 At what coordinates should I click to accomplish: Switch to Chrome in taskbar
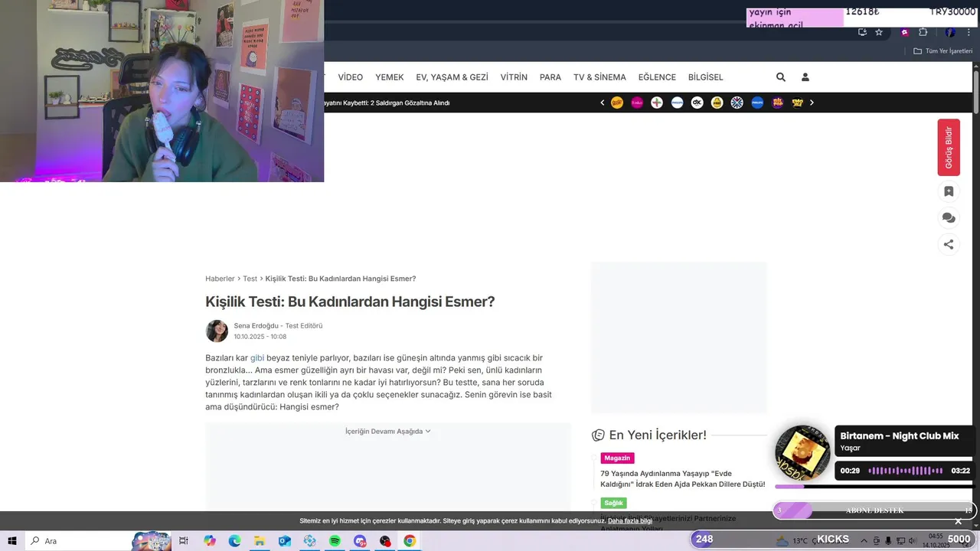coord(410,541)
